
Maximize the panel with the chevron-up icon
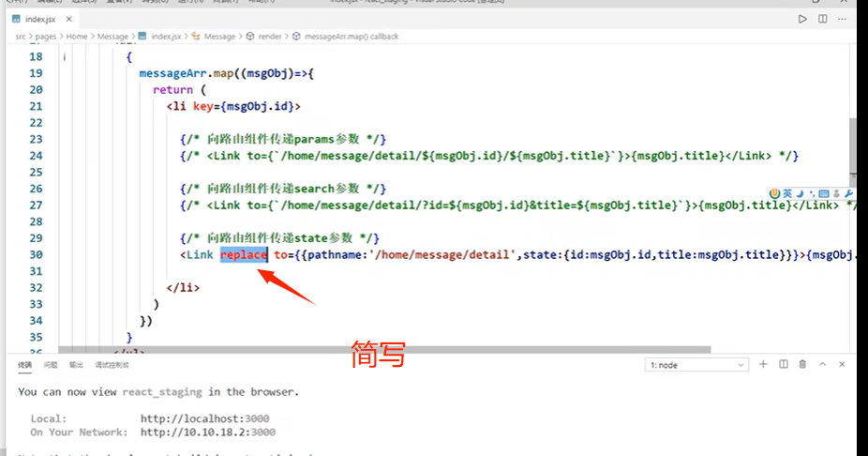pos(823,364)
